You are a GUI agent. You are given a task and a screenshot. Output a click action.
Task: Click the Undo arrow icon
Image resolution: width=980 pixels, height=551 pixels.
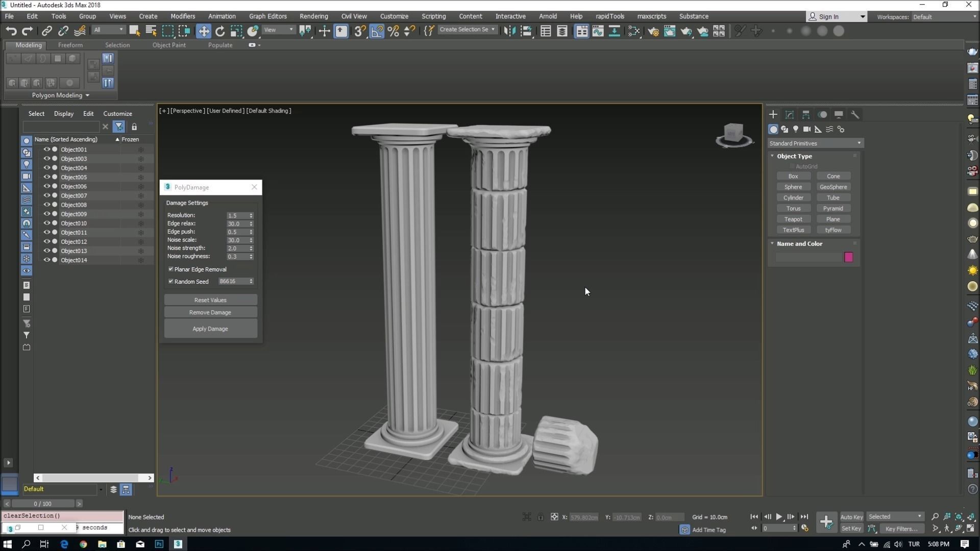11,31
